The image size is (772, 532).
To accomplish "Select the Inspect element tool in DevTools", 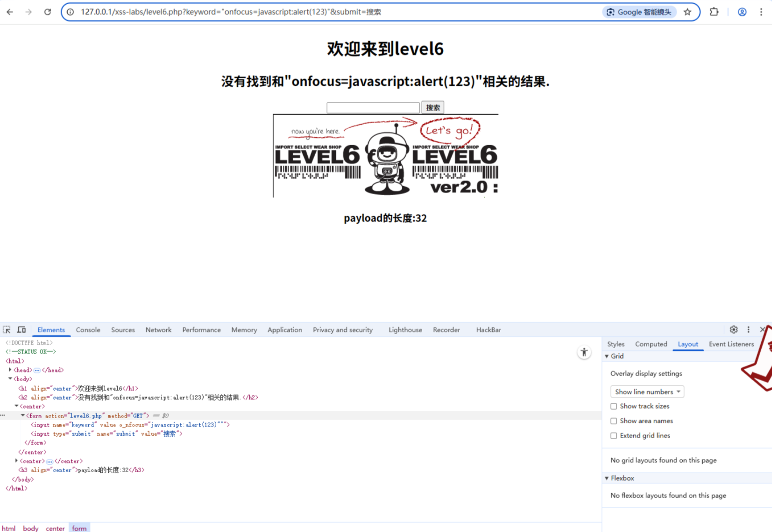I will click(x=7, y=329).
